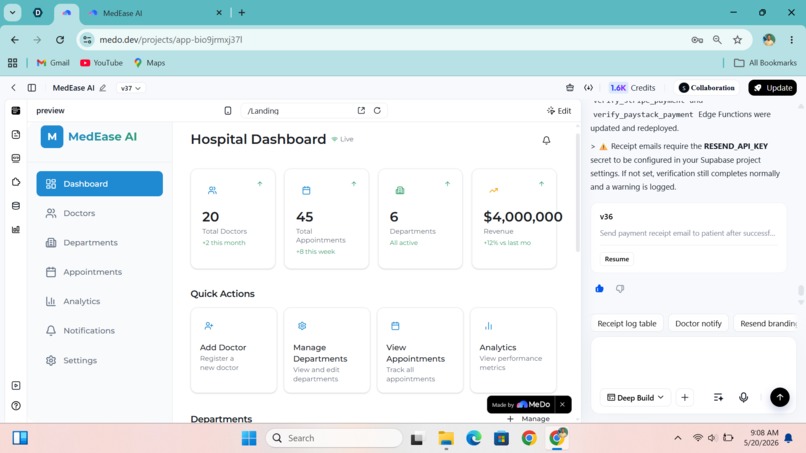Open the 1.6K Credits indicator
This screenshot has height=453, width=806.
pyautogui.click(x=632, y=87)
